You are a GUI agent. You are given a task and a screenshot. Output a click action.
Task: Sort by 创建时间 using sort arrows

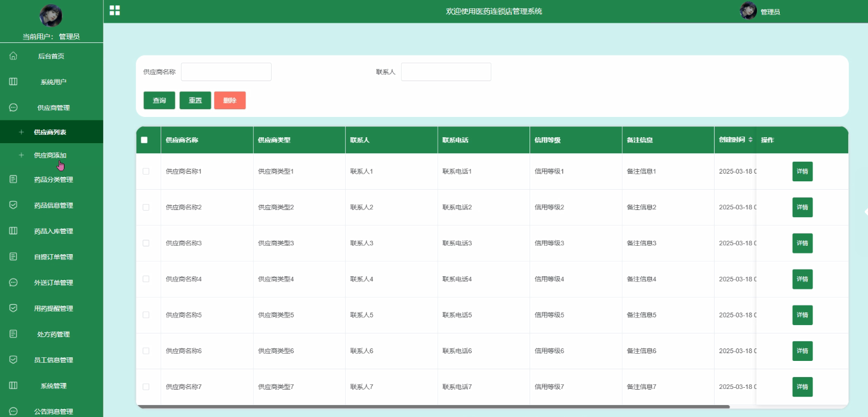(750, 140)
